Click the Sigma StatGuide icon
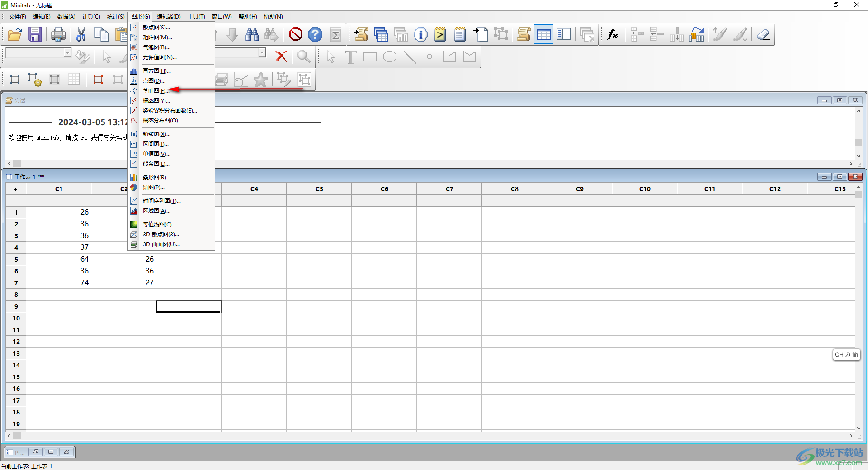Image resolution: width=868 pixels, height=470 pixels. (336, 34)
